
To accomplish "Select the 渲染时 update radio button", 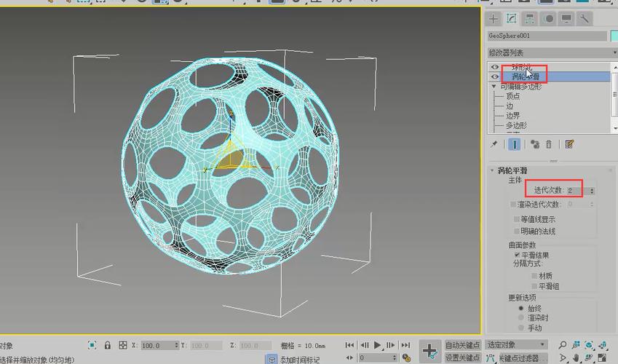I will click(521, 317).
